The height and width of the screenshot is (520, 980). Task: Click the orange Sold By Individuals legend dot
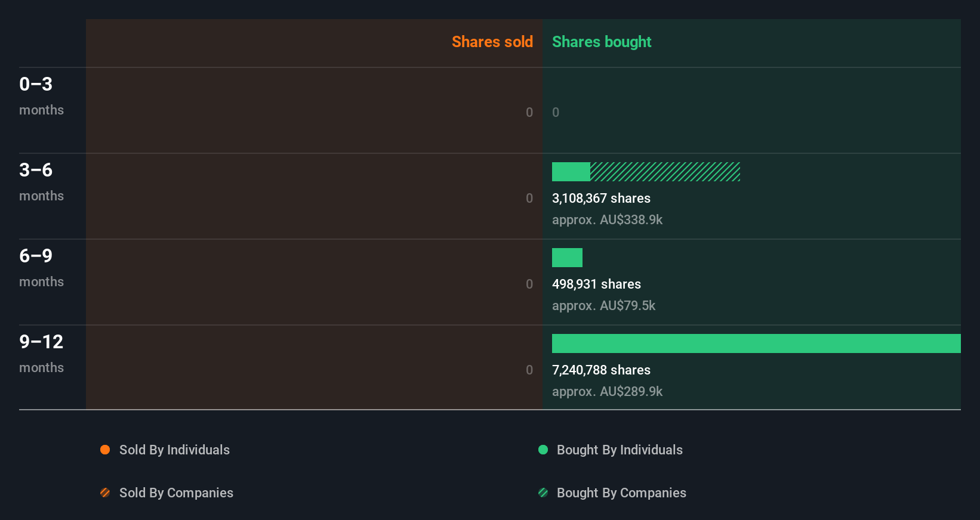105,450
